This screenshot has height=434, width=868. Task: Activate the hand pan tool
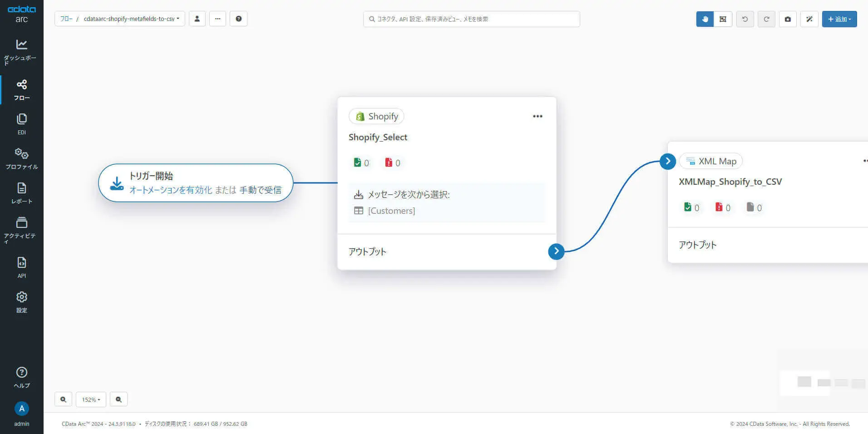[705, 19]
